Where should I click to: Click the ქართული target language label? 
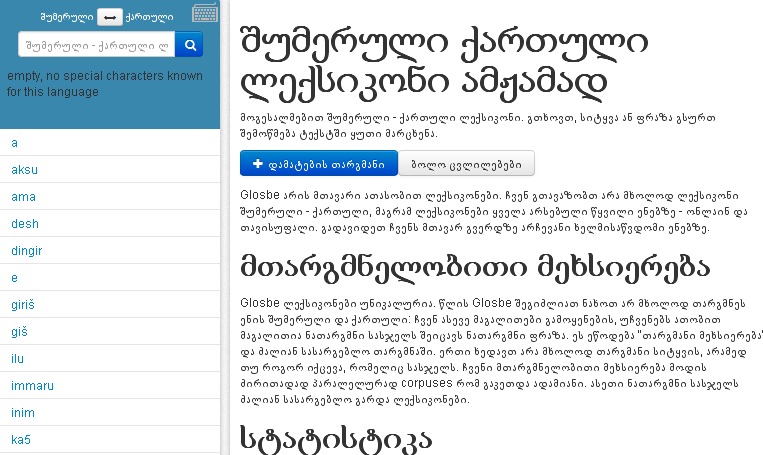pos(149,17)
